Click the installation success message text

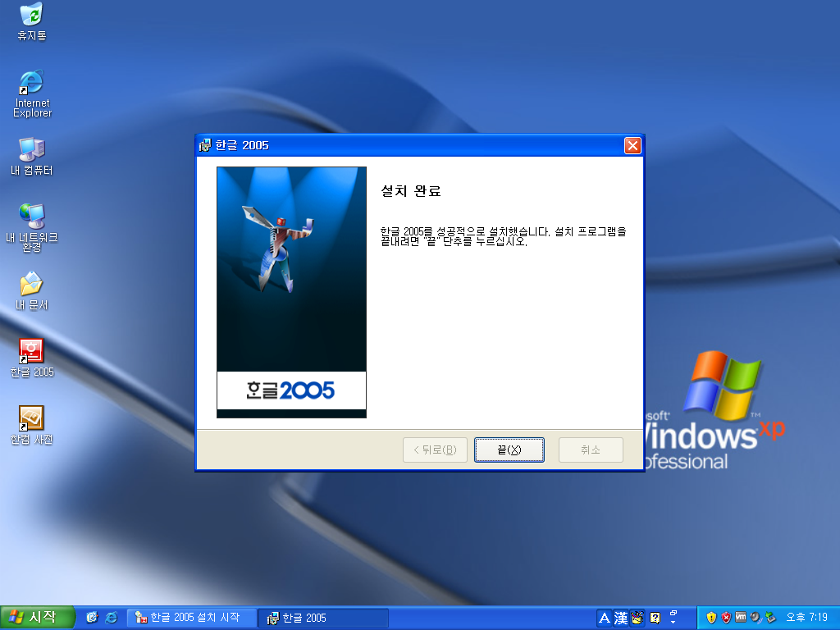click(x=503, y=236)
